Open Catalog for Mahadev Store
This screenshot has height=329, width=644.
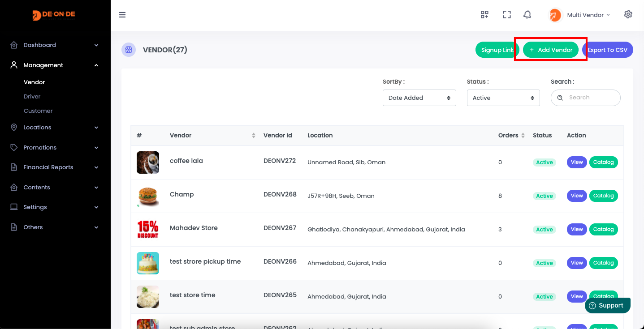[x=603, y=229]
